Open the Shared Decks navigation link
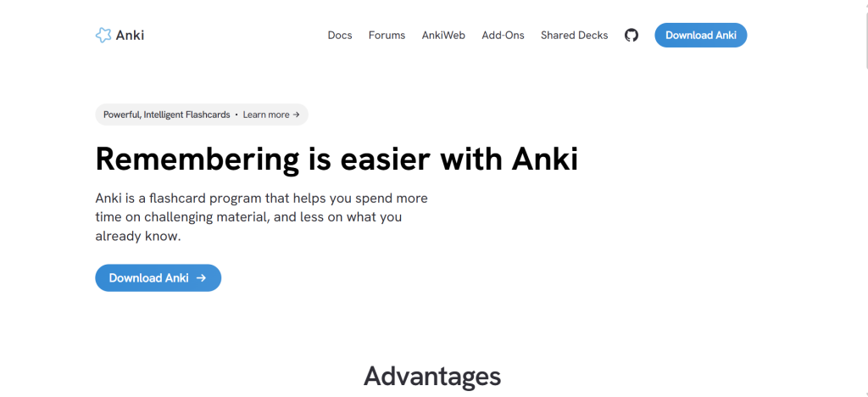868x397 pixels. click(574, 35)
